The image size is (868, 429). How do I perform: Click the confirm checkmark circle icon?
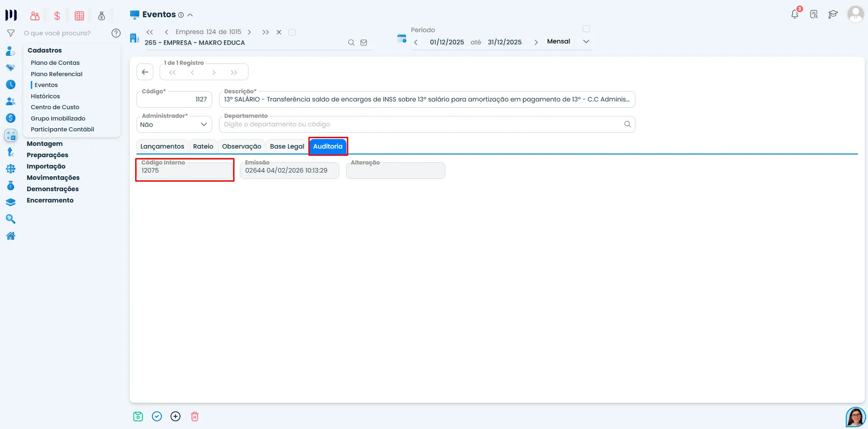tap(157, 416)
